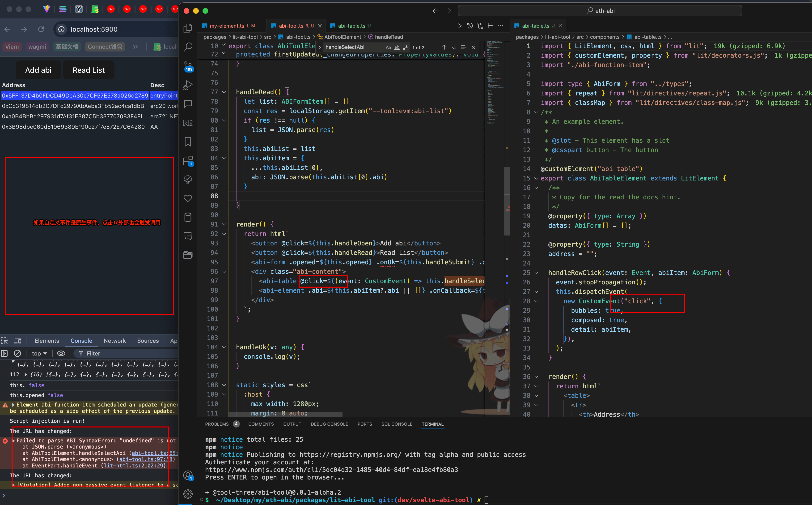Toggle DevTools device toolbar icon
The width and height of the screenshot is (812, 505).
click(17, 341)
